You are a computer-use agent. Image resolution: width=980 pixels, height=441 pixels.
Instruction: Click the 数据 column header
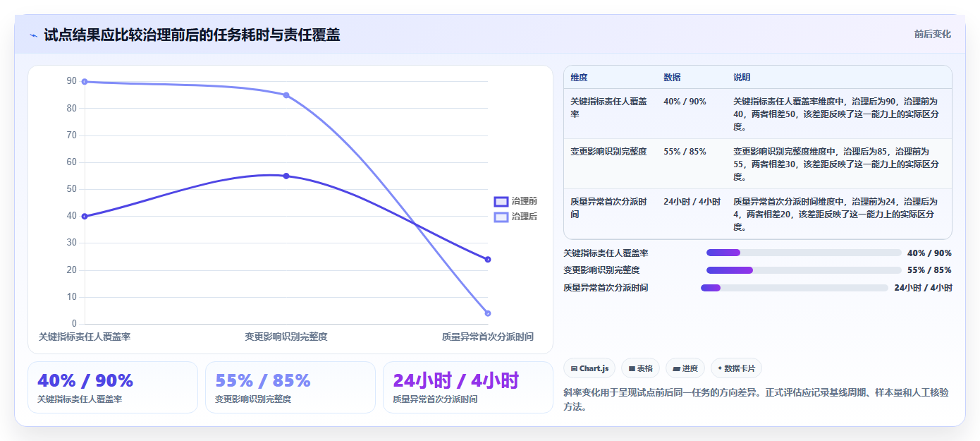coord(672,78)
